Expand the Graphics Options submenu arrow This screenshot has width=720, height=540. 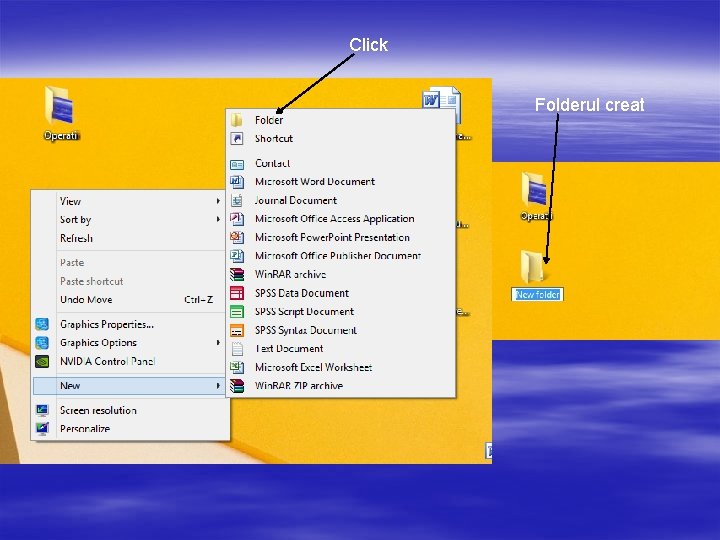[218, 343]
